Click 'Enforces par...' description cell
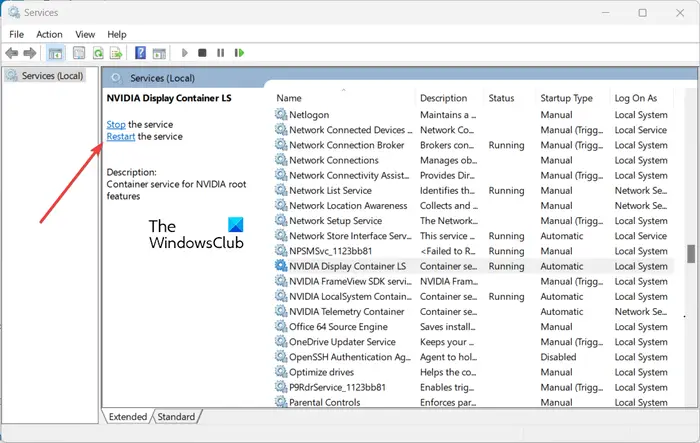This screenshot has width=700, height=443. 448,402
